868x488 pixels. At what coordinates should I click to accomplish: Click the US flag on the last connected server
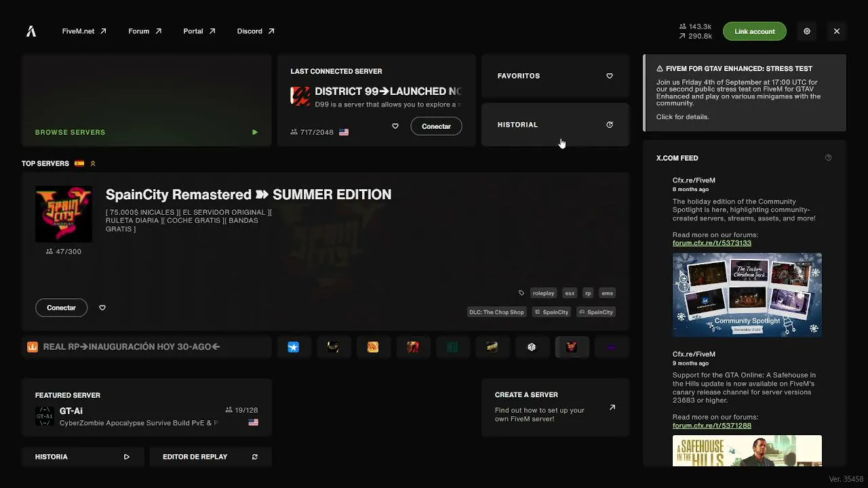344,132
